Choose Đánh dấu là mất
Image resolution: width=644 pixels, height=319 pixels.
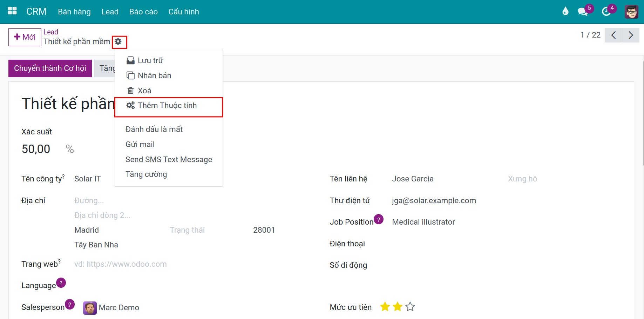point(169,129)
